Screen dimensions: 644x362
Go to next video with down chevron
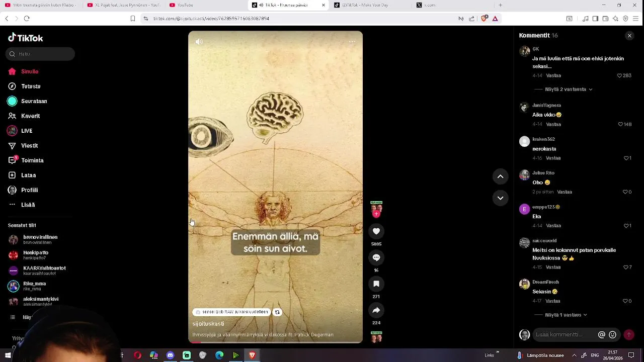point(500,198)
